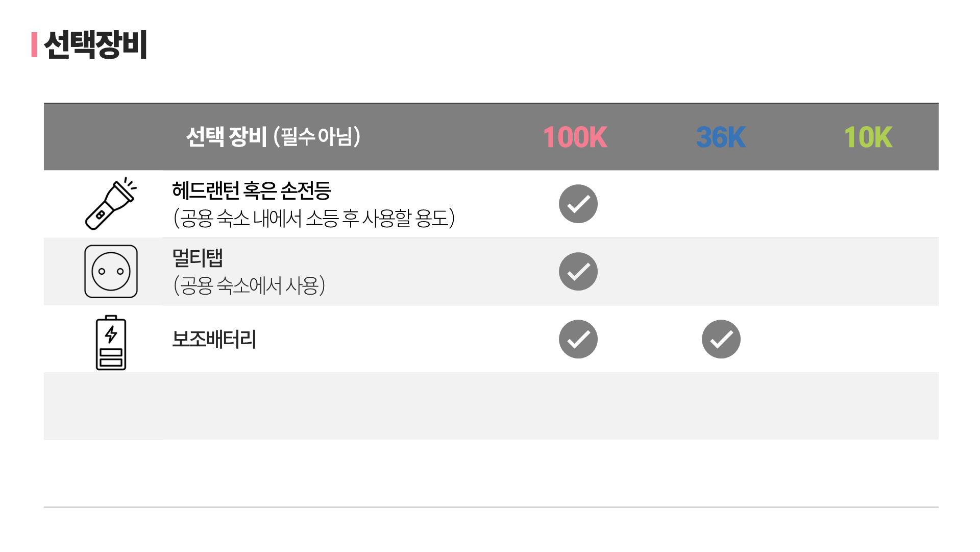Click the battery charging icon
Image resolution: width=980 pixels, height=552 pixels.
[111, 343]
